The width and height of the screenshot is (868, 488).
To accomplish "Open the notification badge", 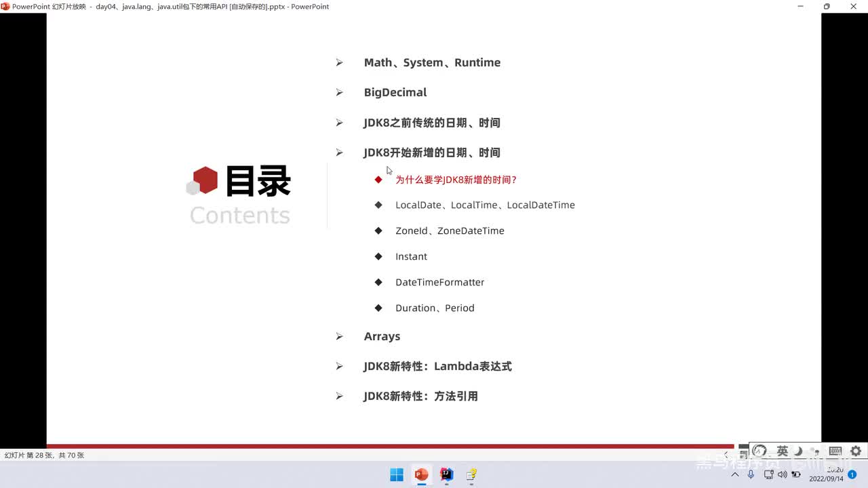I will tap(852, 474).
